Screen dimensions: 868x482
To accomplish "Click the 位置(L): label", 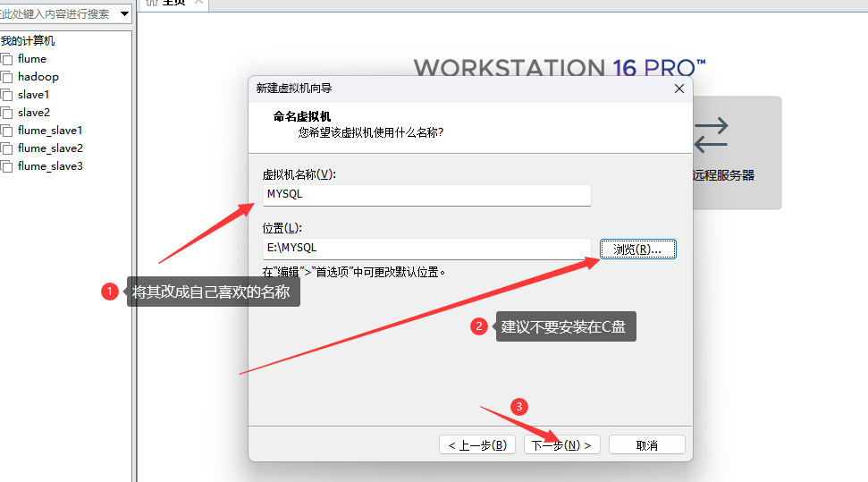I will click(x=282, y=228).
